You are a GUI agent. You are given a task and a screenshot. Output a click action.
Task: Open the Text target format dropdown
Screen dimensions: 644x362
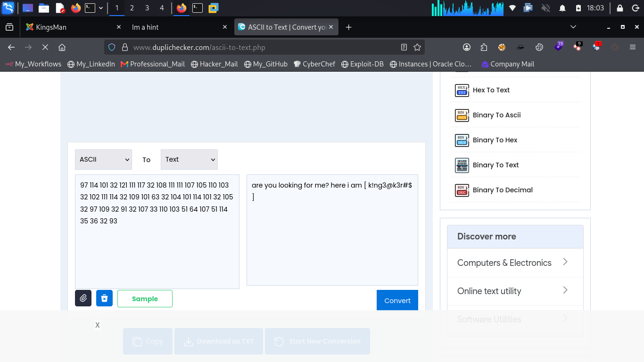[x=189, y=159]
